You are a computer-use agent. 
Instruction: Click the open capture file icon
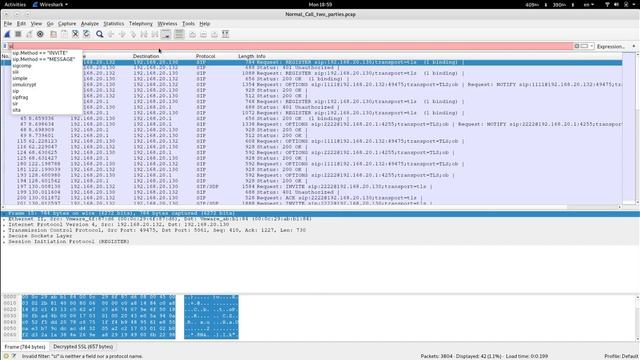pos(53,34)
